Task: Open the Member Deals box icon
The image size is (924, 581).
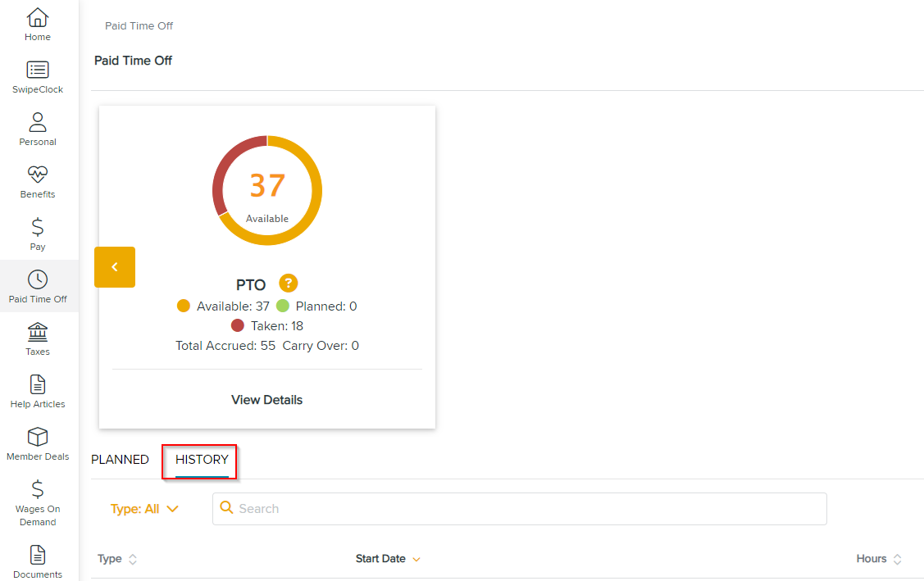Action: point(37,438)
